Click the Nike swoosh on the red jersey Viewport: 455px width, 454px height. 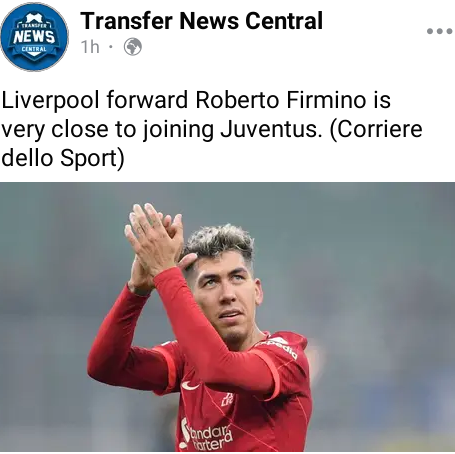[190, 386]
